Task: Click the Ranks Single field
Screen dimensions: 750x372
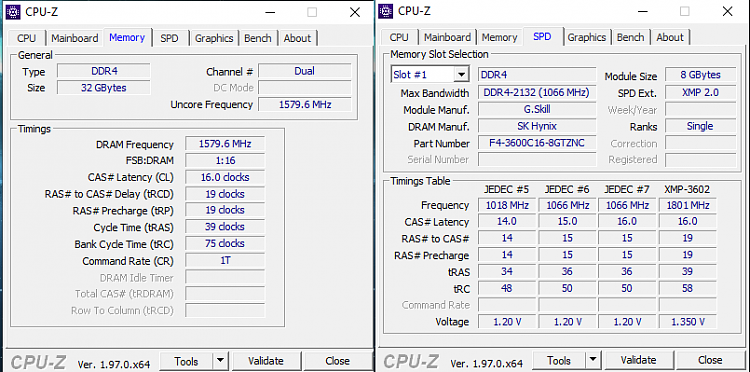Action: [701, 126]
